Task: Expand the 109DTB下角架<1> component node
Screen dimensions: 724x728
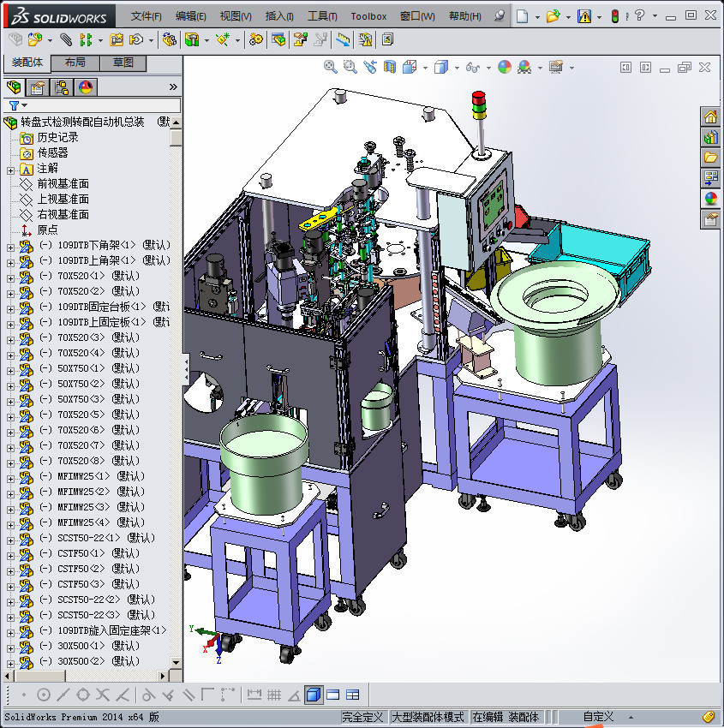Action: [x=10, y=246]
